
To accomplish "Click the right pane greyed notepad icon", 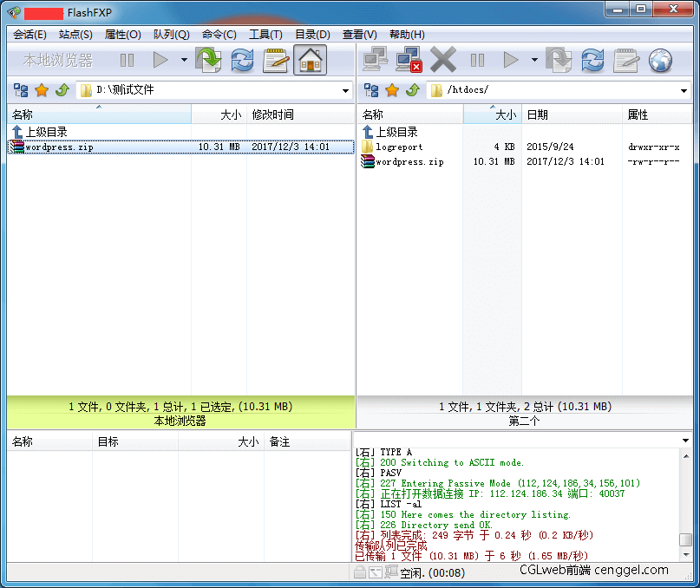I will (x=626, y=60).
